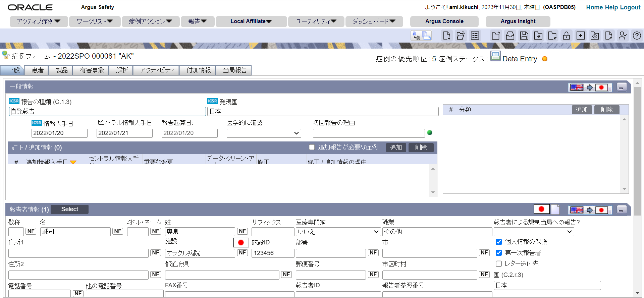The height and width of the screenshot is (298, 644).
Task: Open help with question mark icon
Action: (637, 36)
